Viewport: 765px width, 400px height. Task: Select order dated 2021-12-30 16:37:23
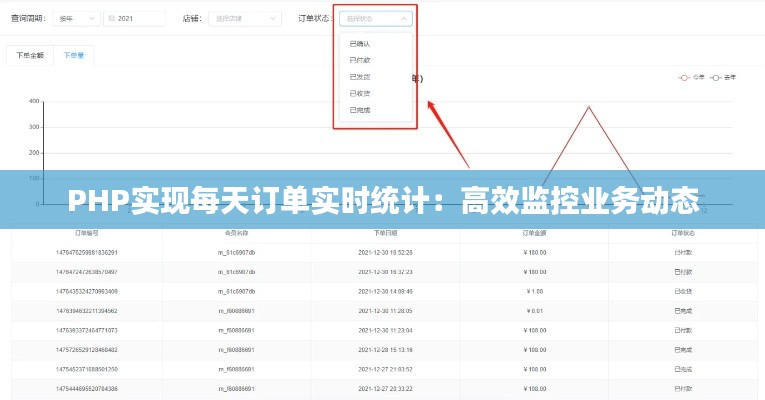382,272
